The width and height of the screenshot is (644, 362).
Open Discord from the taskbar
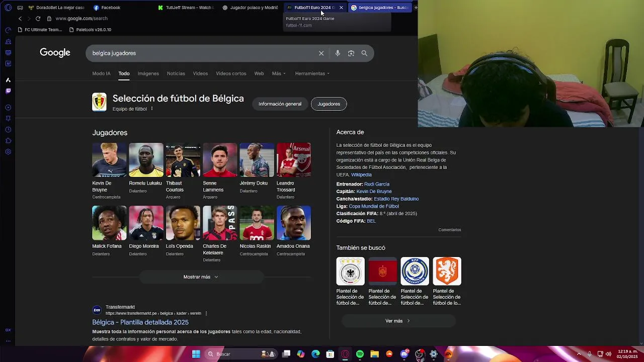[404, 354]
